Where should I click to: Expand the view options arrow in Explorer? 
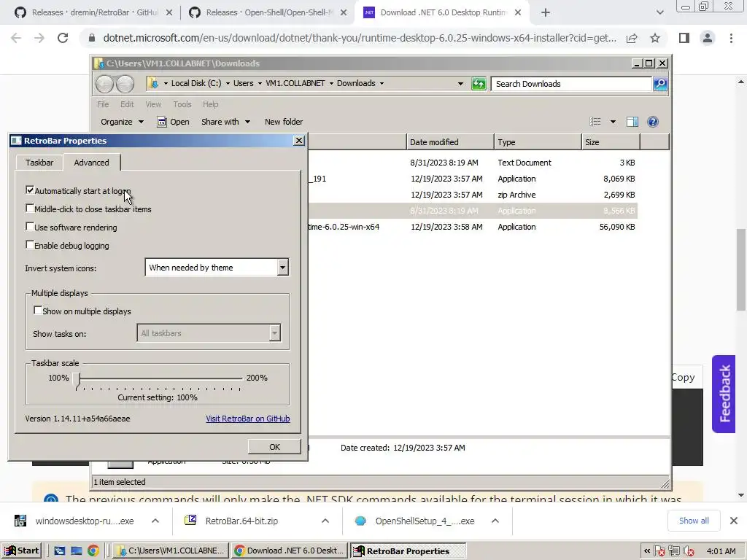pos(613,122)
